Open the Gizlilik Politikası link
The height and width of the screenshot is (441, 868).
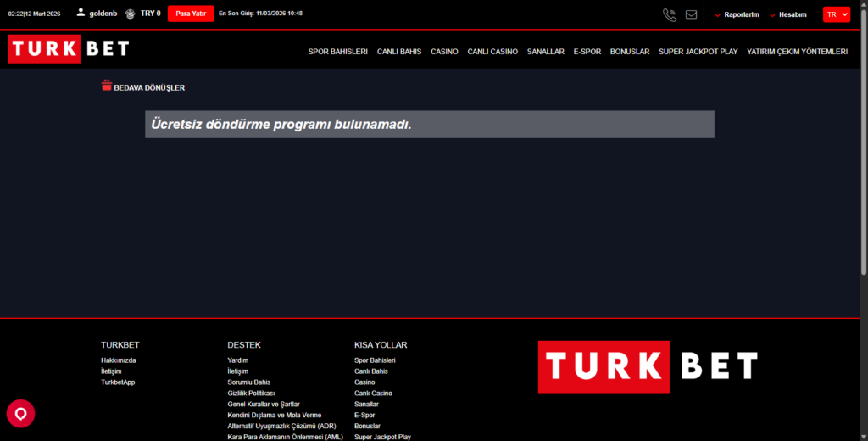pyautogui.click(x=251, y=394)
